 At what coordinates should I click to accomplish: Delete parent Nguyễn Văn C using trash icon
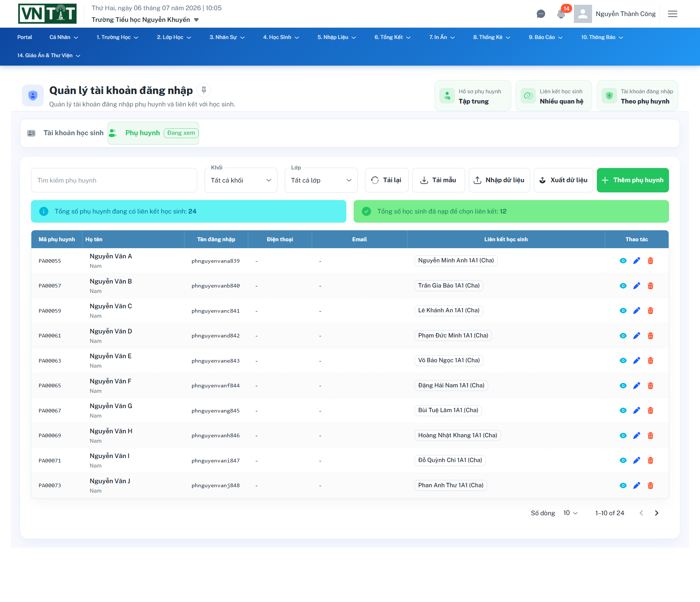click(650, 310)
